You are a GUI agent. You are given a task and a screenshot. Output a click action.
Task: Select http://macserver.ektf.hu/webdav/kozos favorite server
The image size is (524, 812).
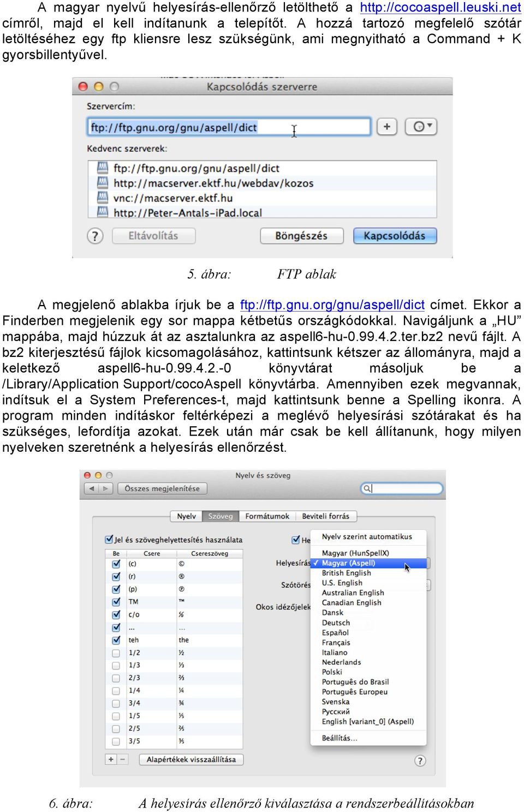(263, 183)
